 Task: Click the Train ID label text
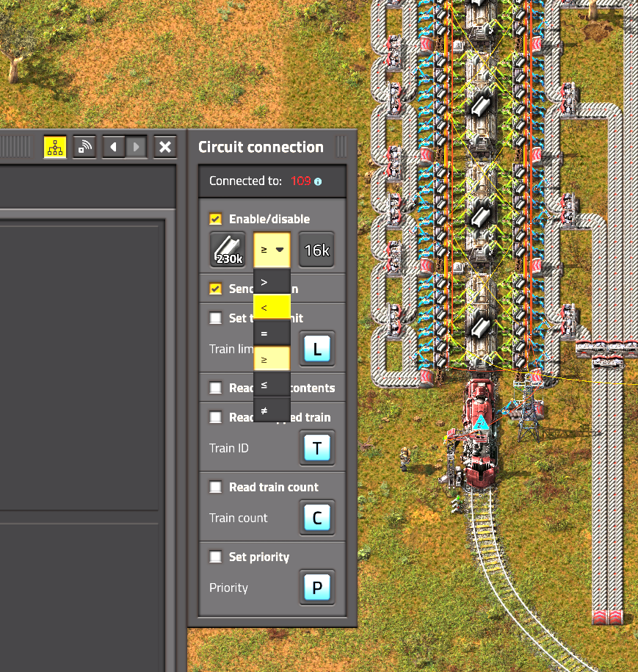tap(229, 448)
